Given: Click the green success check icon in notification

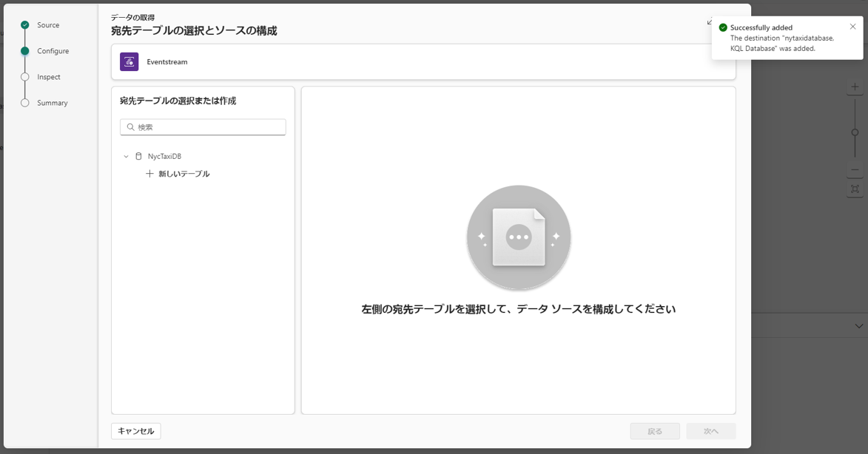Looking at the screenshot, I should (x=723, y=27).
